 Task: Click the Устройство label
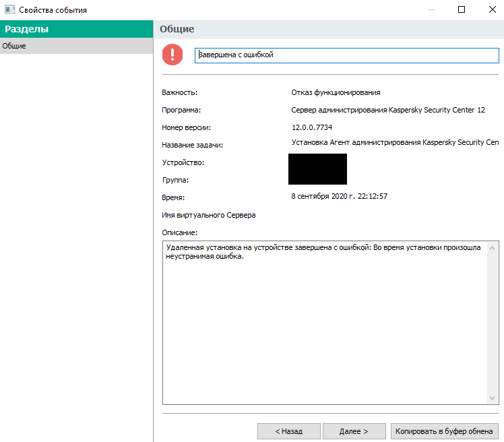[x=183, y=162]
